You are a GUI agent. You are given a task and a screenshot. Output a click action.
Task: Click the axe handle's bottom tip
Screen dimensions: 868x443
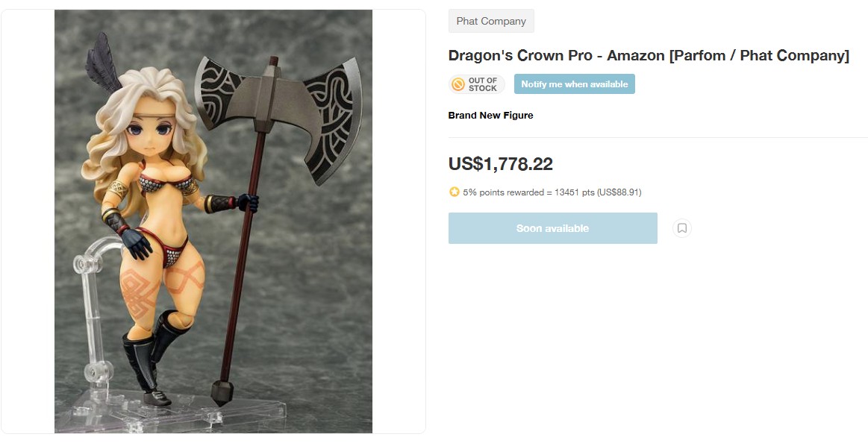[222, 393]
